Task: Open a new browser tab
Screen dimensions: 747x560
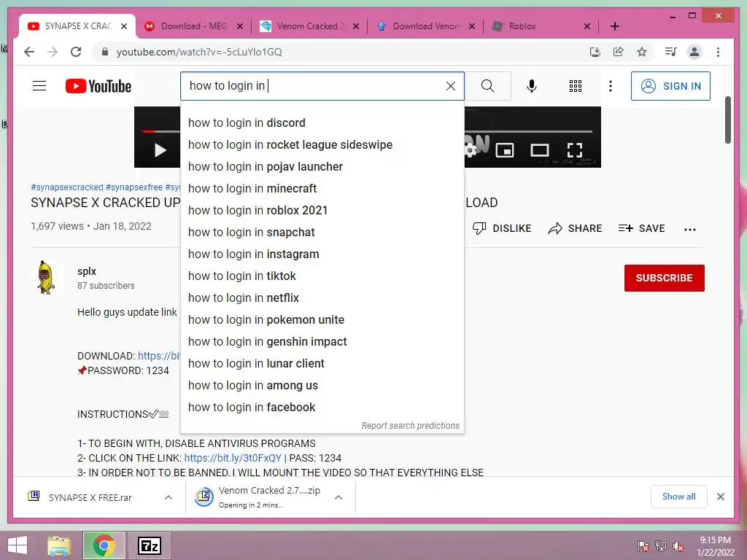Action: (615, 26)
